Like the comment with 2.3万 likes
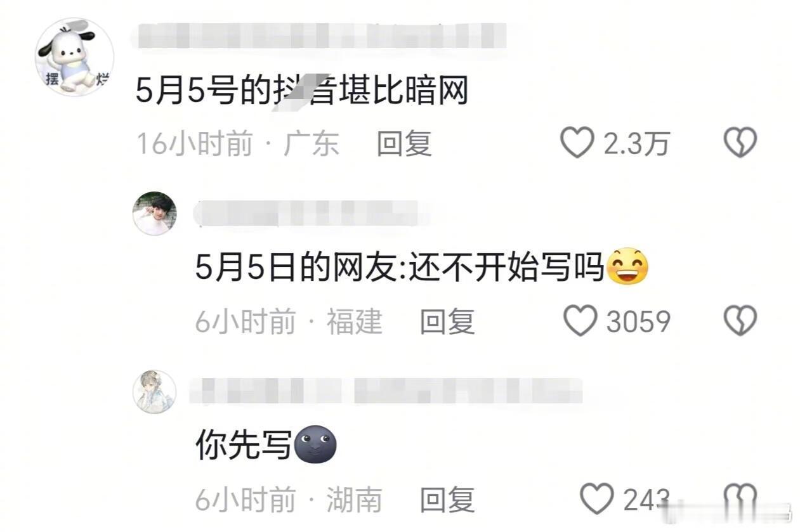The image size is (800, 532). (x=577, y=143)
